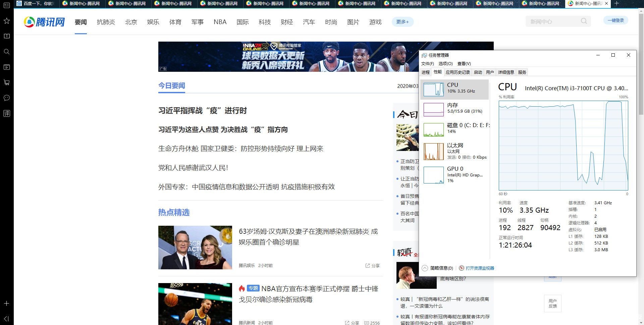Select GPU 0 in performance list

[454, 175]
